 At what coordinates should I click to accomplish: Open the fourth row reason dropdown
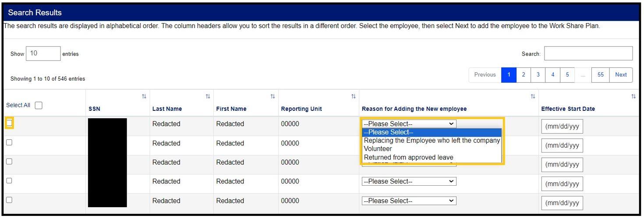point(409,181)
